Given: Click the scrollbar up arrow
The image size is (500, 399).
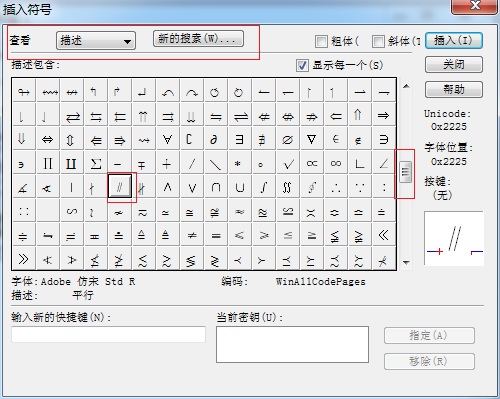Looking at the screenshot, I should click(406, 86).
